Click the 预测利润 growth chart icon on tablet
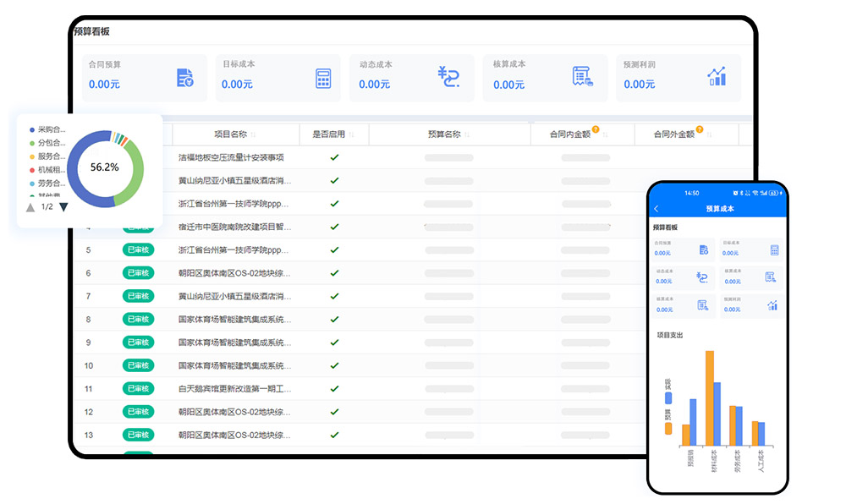Screen dimensions: 846x504 [x=717, y=77]
